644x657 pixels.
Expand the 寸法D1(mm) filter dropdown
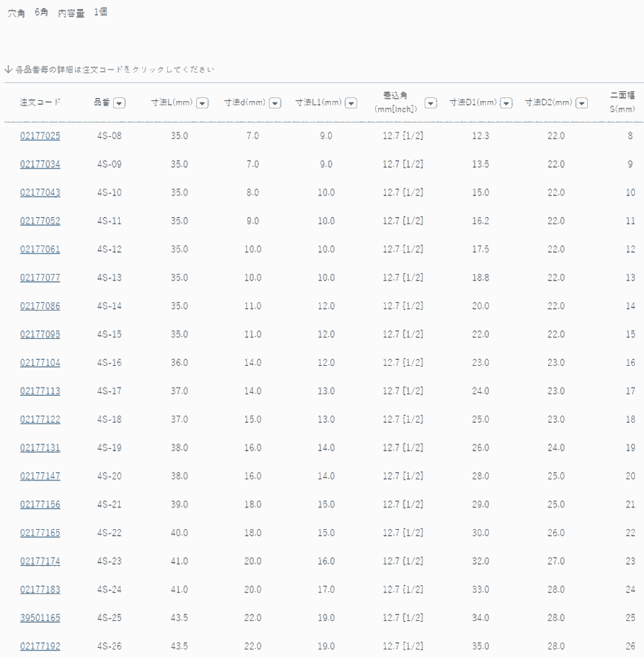pos(506,103)
